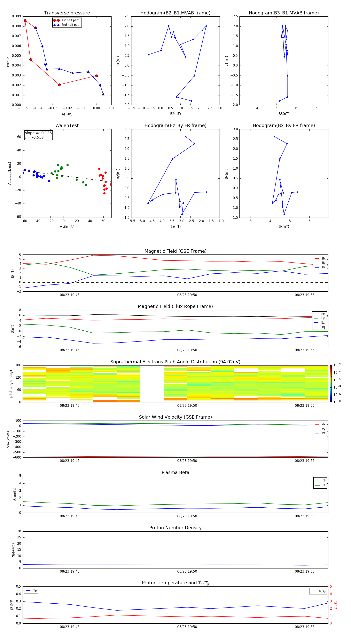
Task: Click the 'B2(nT)' x-axis label
Action: click(x=175, y=114)
